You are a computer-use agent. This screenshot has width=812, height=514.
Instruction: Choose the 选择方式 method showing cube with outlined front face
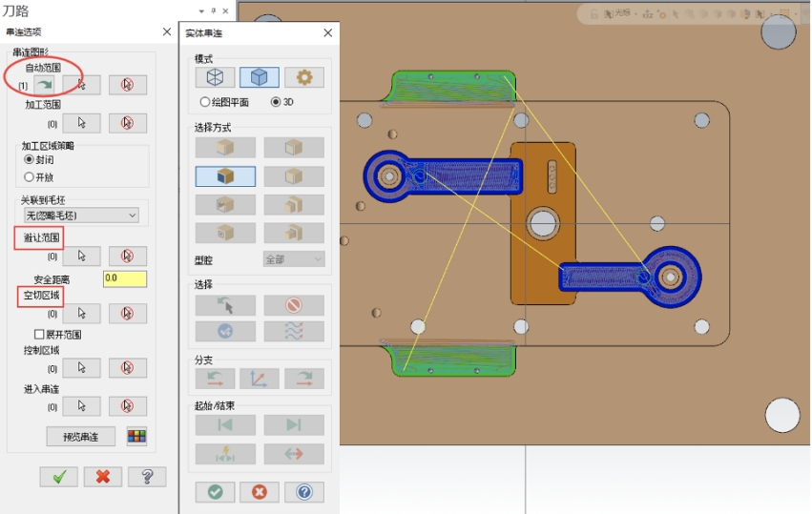tap(294, 148)
